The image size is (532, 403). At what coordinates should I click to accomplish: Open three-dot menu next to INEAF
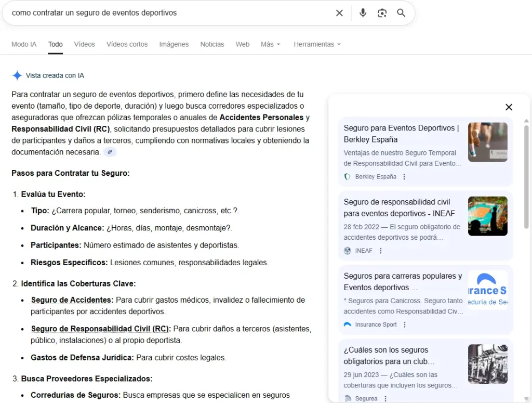381,251
